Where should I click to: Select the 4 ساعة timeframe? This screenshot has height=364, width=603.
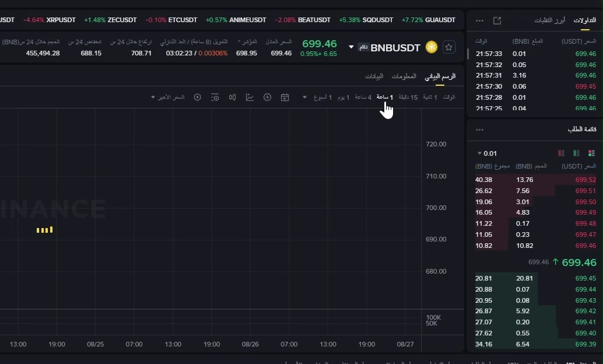[363, 97]
